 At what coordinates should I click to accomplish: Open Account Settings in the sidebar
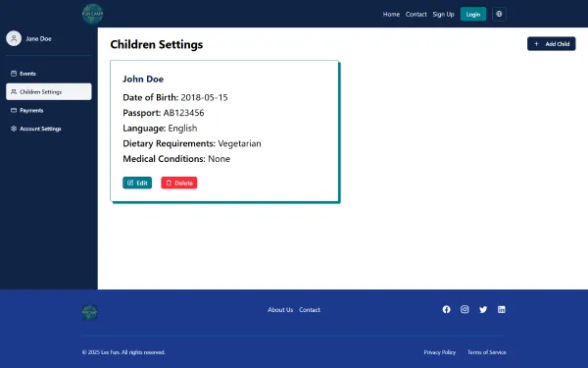(49, 129)
